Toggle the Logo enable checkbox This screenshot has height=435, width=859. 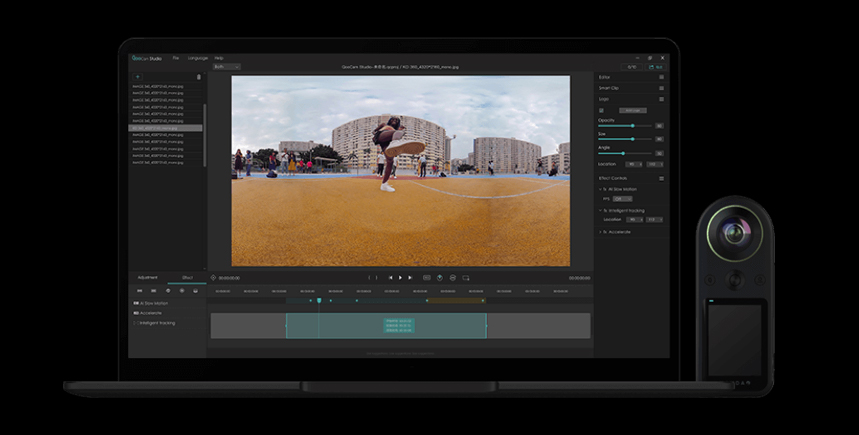tap(601, 111)
